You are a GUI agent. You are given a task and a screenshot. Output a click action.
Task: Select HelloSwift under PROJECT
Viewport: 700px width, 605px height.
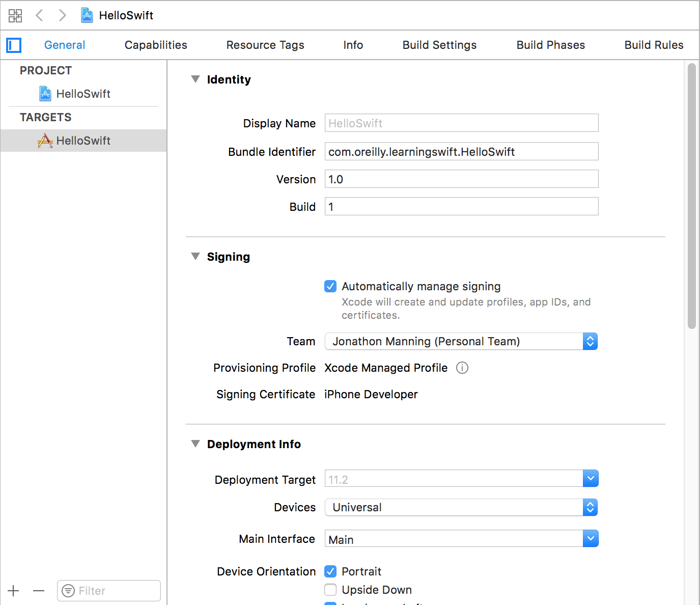click(83, 94)
